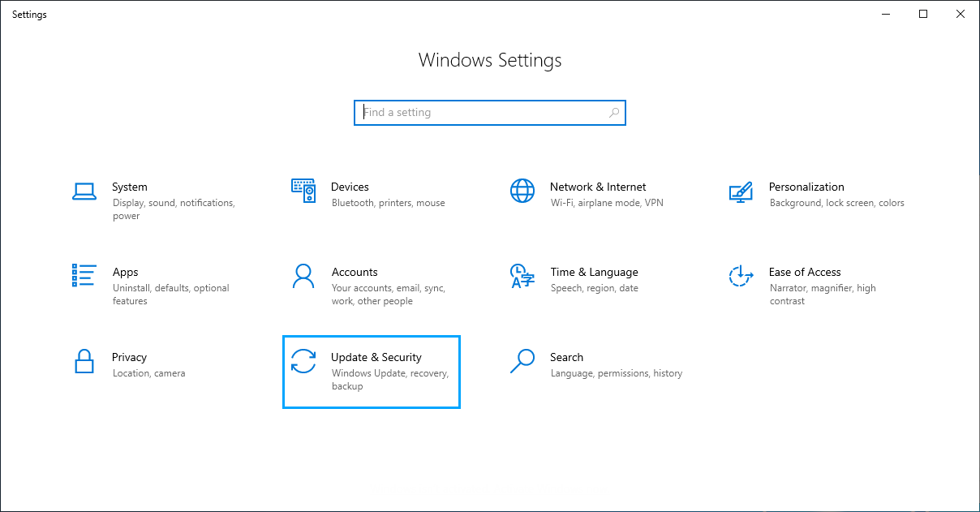Click 'Your accounts, email, sync, work, other people'

pyautogui.click(x=389, y=295)
